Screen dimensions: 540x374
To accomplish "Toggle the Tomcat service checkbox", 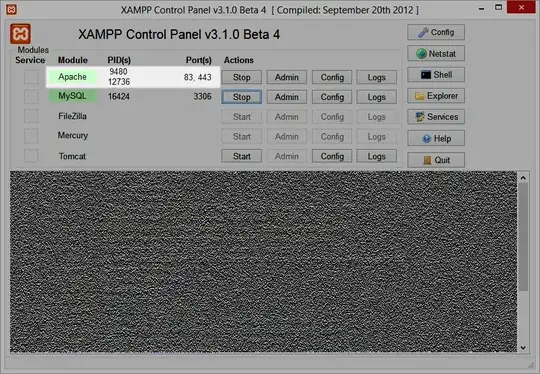I will click(31, 156).
